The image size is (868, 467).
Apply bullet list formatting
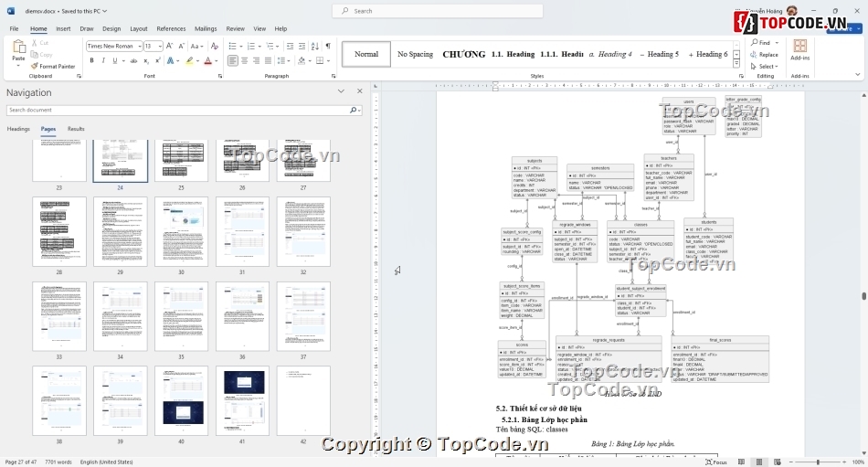(233, 46)
